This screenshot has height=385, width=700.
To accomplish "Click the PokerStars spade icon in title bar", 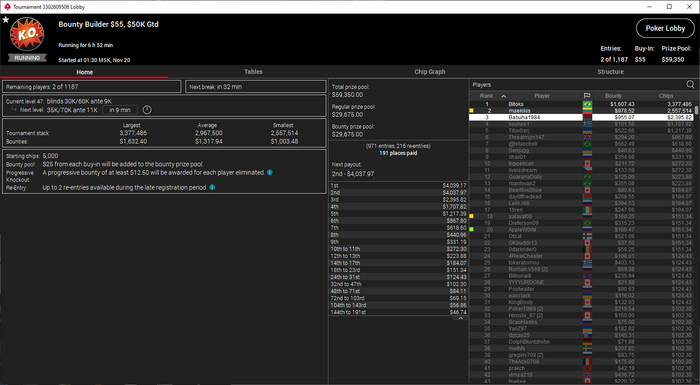I will (x=7, y=7).
